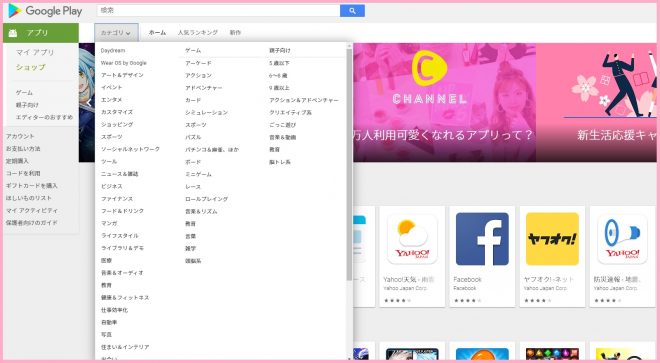Choose Wear OS by Google category
660x363 pixels.
pyautogui.click(x=124, y=63)
